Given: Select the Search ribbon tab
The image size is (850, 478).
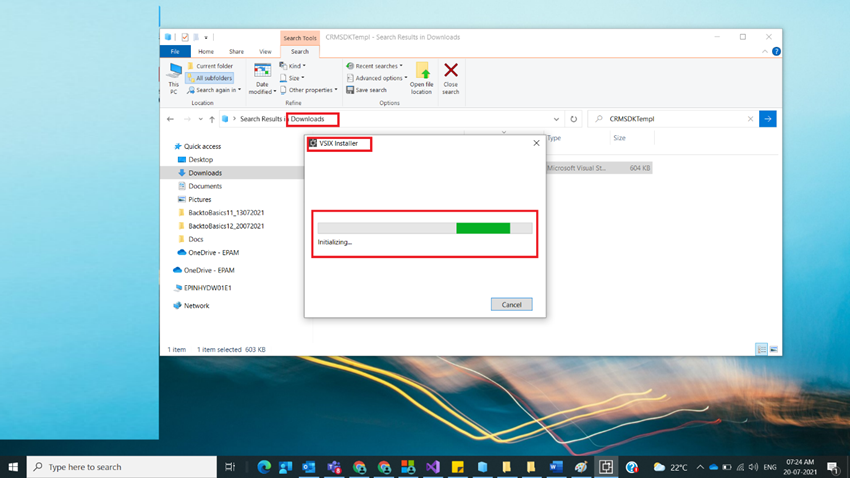Looking at the screenshot, I should pyautogui.click(x=300, y=51).
